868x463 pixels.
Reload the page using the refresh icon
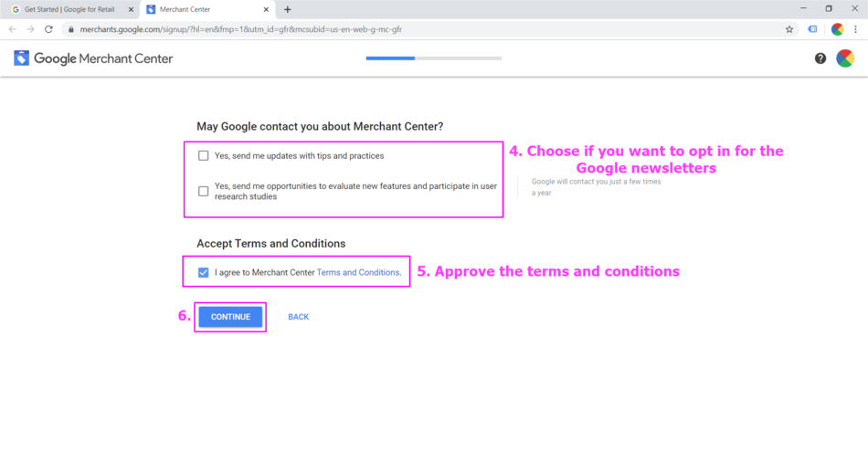48,29
